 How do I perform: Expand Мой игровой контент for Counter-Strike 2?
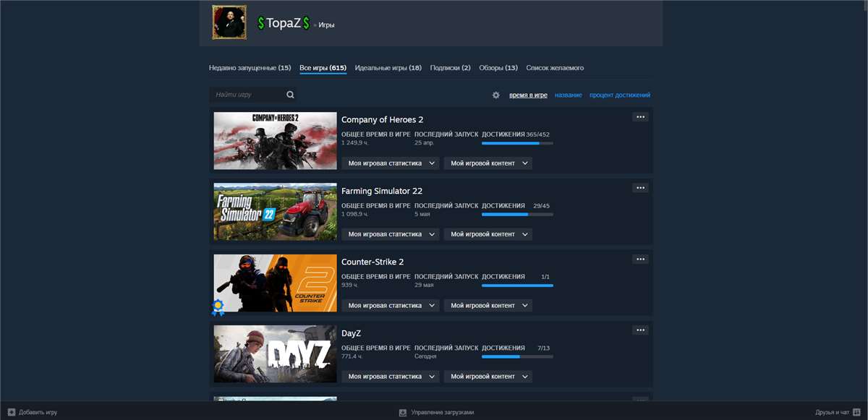(x=488, y=306)
